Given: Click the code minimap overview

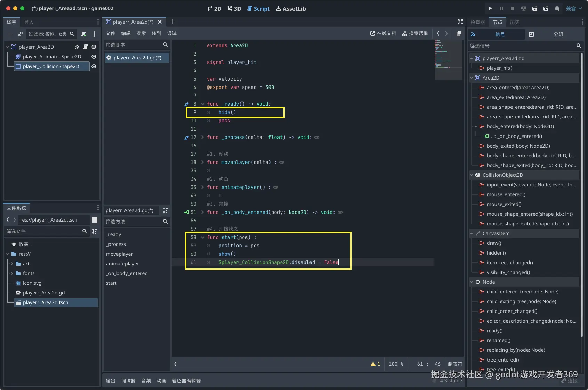Looking at the screenshot, I should 449,60.
